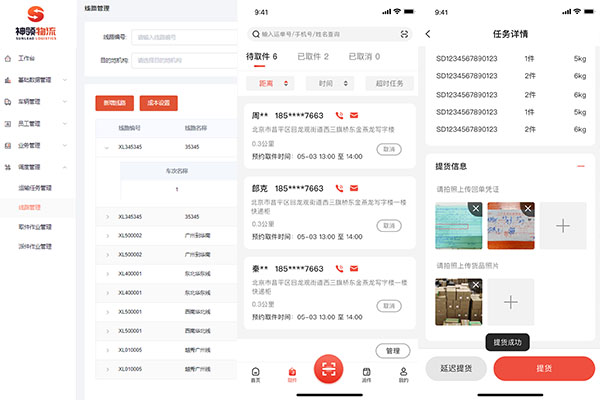Collapse the 调度管理 sidebar menu
The image size is (600, 400).
coord(65,167)
